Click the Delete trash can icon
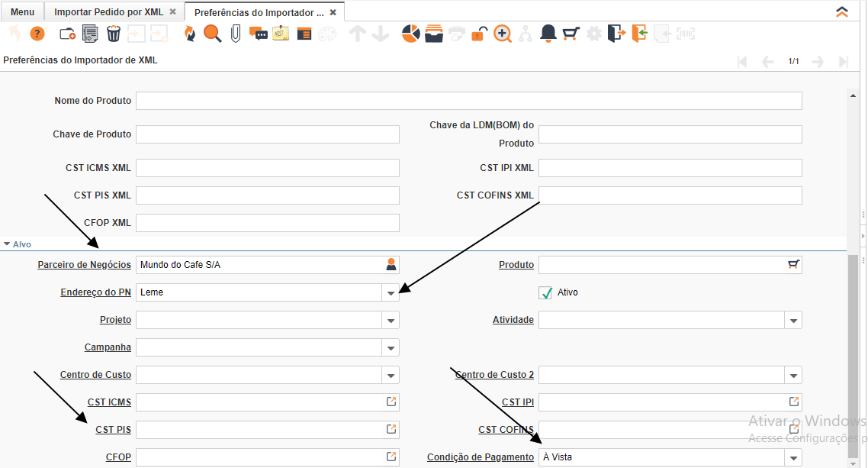The width and height of the screenshot is (868, 468). coord(114,34)
